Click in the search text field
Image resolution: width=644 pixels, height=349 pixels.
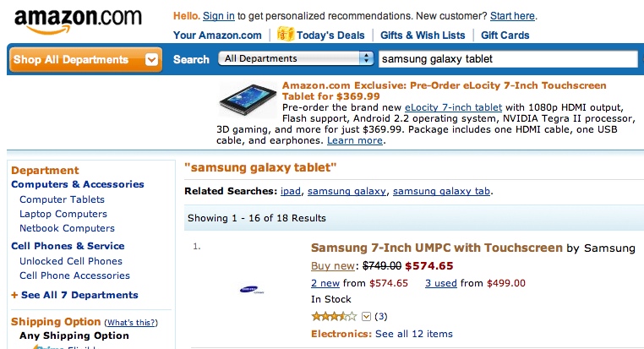(x=506, y=59)
